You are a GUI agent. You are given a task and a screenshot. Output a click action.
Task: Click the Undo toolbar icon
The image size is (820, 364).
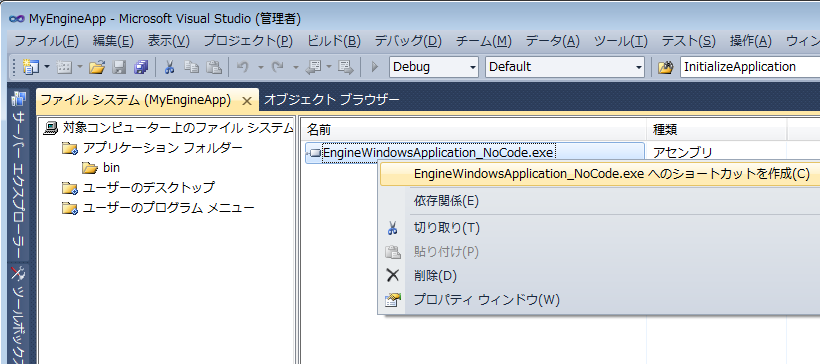point(242,67)
